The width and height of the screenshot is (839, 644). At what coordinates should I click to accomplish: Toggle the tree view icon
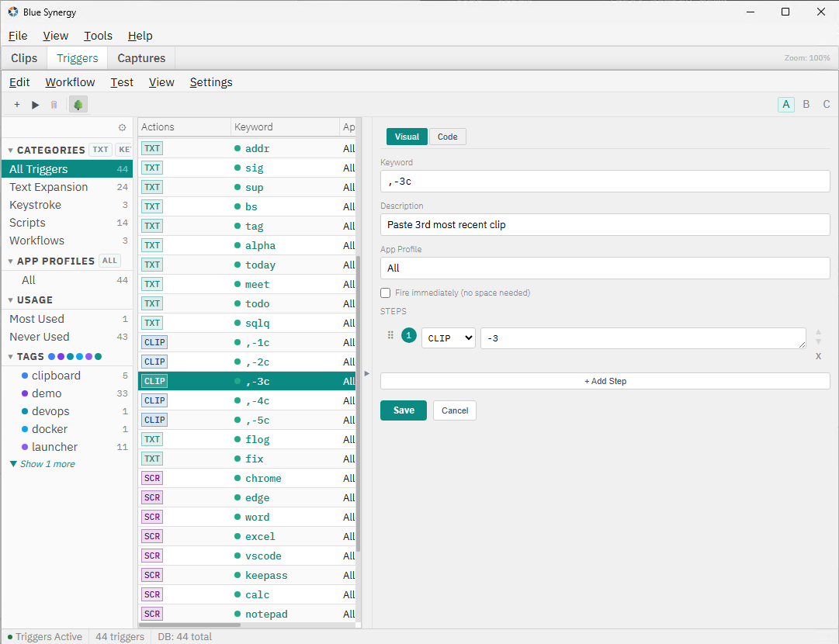tap(78, 105)
